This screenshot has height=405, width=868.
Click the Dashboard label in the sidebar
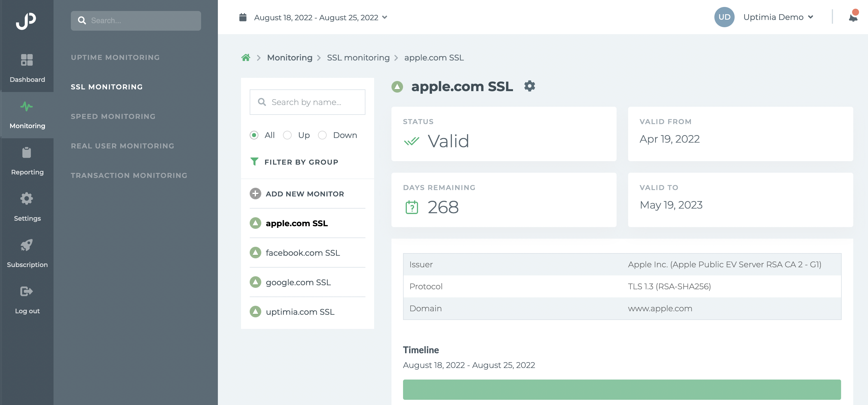27,80
